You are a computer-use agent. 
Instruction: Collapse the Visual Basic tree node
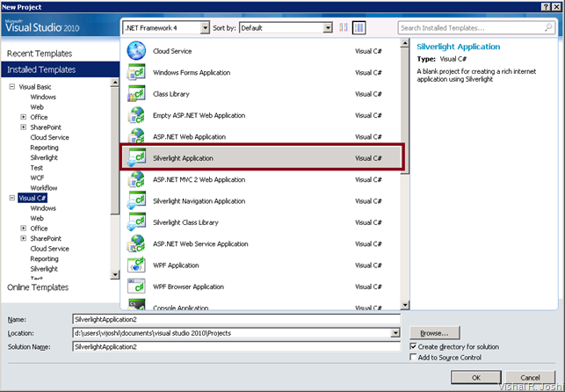coord(12,86)
